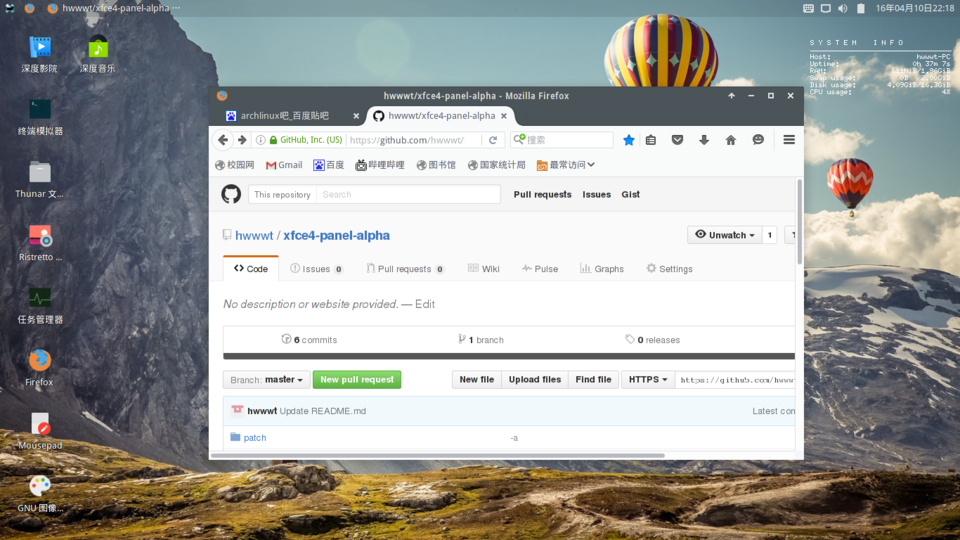Open Issues in GitHub header
The height and width of the screenshot is (540, 960).
[x=596, y=195]
